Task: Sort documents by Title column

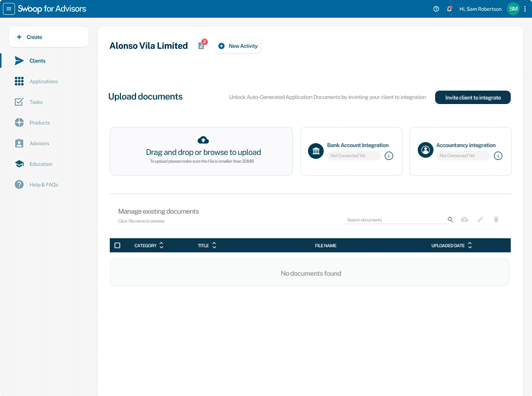Action: click(x=214, y=246)
